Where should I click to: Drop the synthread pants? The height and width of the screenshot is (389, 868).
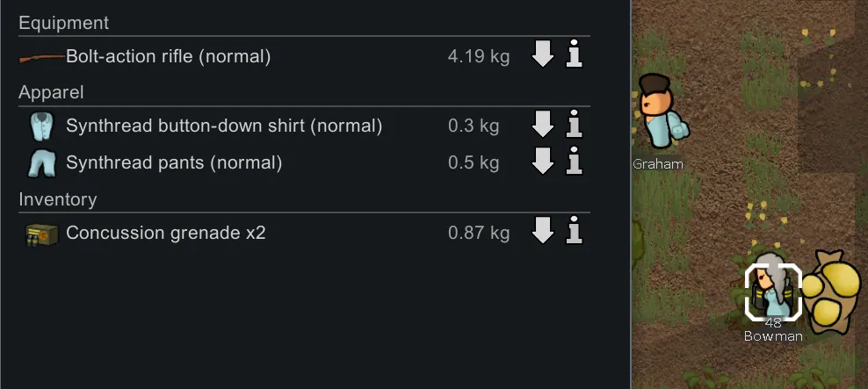(x=543, y=162)
